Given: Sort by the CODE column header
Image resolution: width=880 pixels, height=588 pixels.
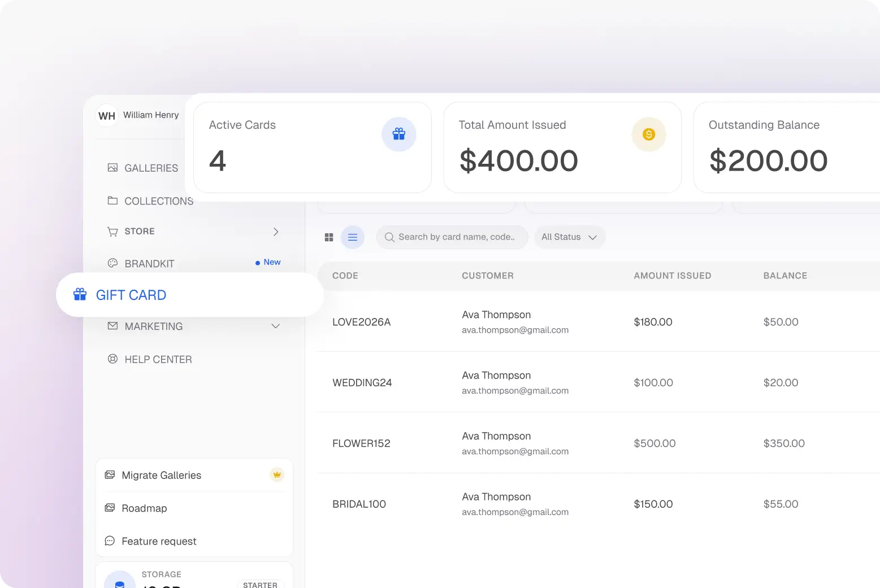Looking at the screenshot, I should coord(345,276).
